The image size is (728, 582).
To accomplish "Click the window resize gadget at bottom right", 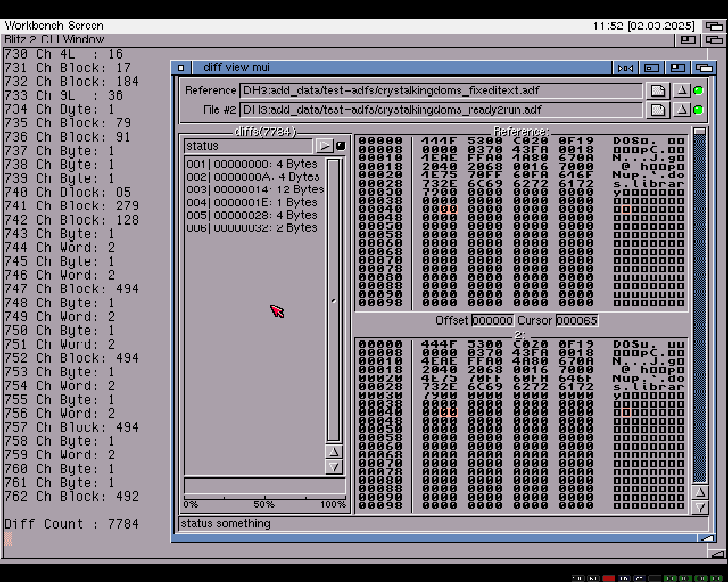I will [707, 538].
